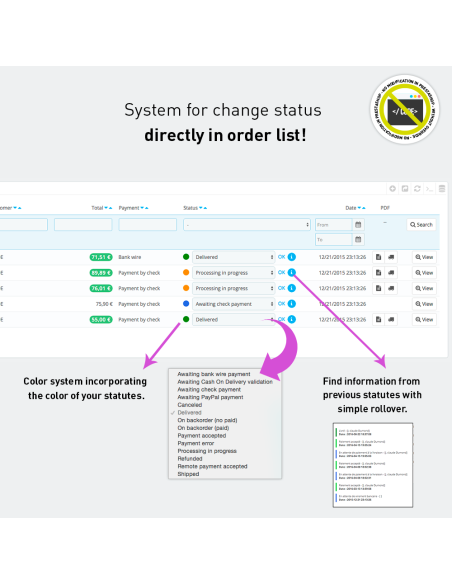
Task: Choose Shipped status option
Action: click(x=188, y=474)
